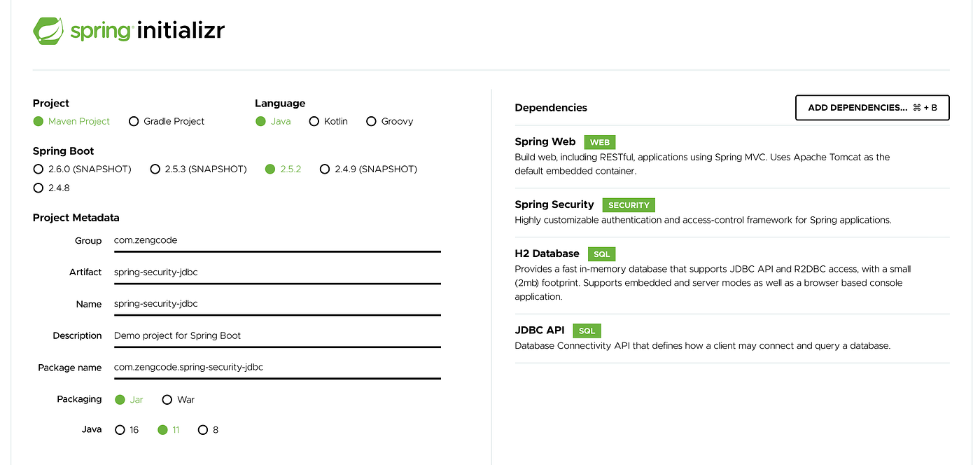Click the Spring leaf logo icon
Screen dimensions: 980x465
pyautogui.click(x=49, y=31)
